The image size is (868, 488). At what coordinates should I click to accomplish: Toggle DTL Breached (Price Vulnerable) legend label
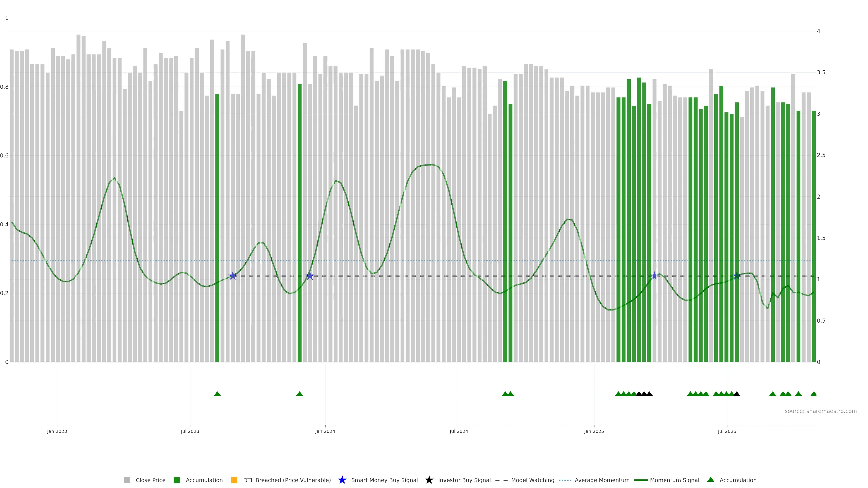[x=287, y=480]
